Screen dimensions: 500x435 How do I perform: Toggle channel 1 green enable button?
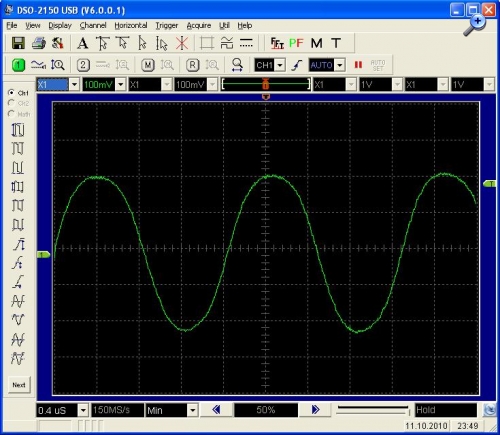click(18, 65)
